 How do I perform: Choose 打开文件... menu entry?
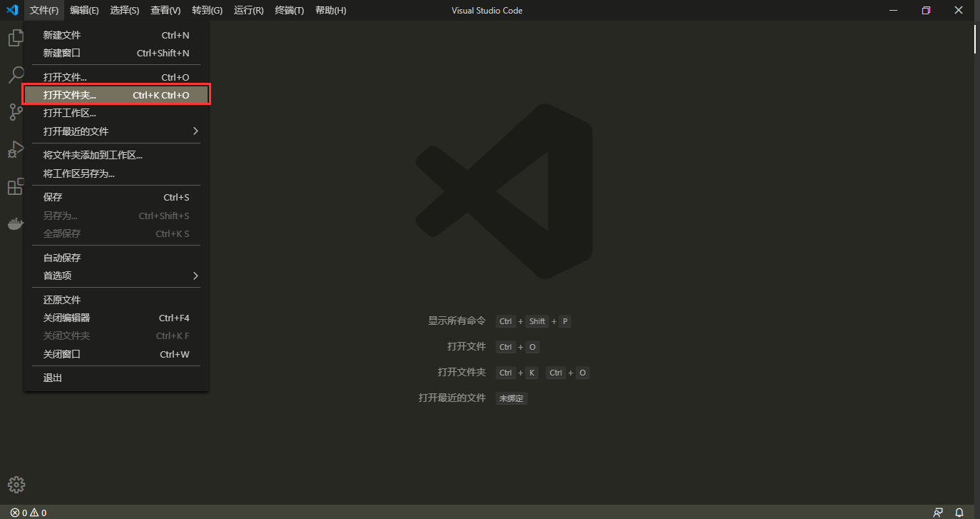(x=116, y=77)
